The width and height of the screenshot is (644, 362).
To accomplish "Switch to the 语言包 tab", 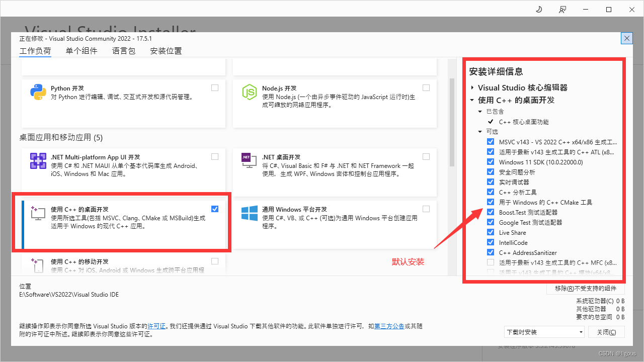I will pos(124,51).
